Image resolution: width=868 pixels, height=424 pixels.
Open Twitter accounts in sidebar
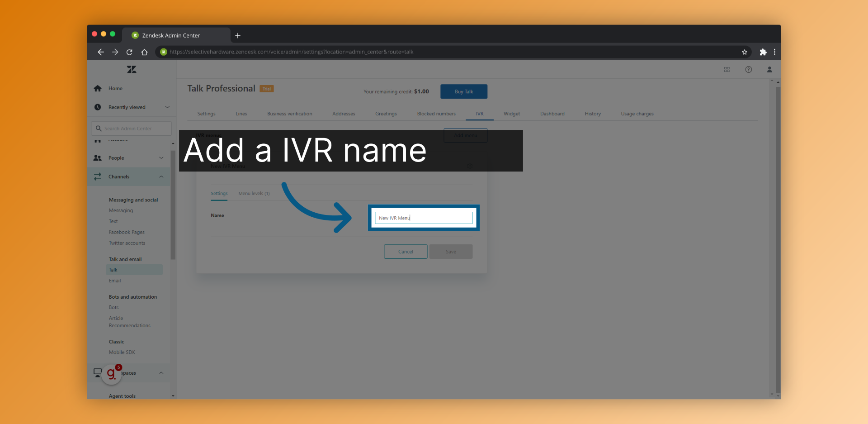coord(127,243)
